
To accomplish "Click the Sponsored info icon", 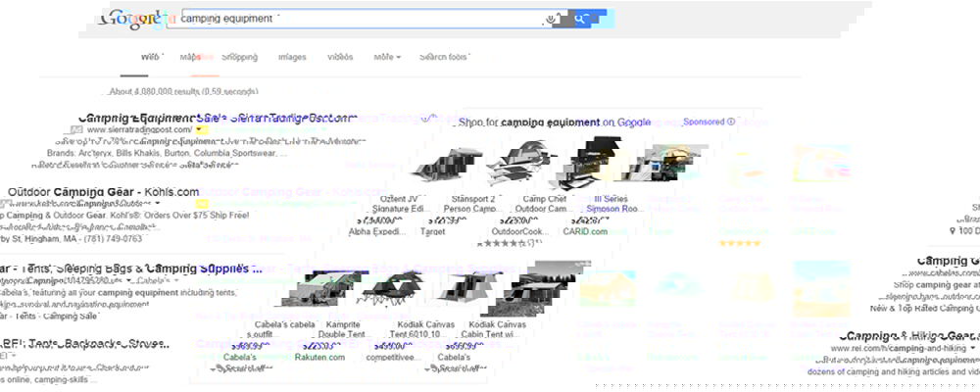I will point(731,122).
